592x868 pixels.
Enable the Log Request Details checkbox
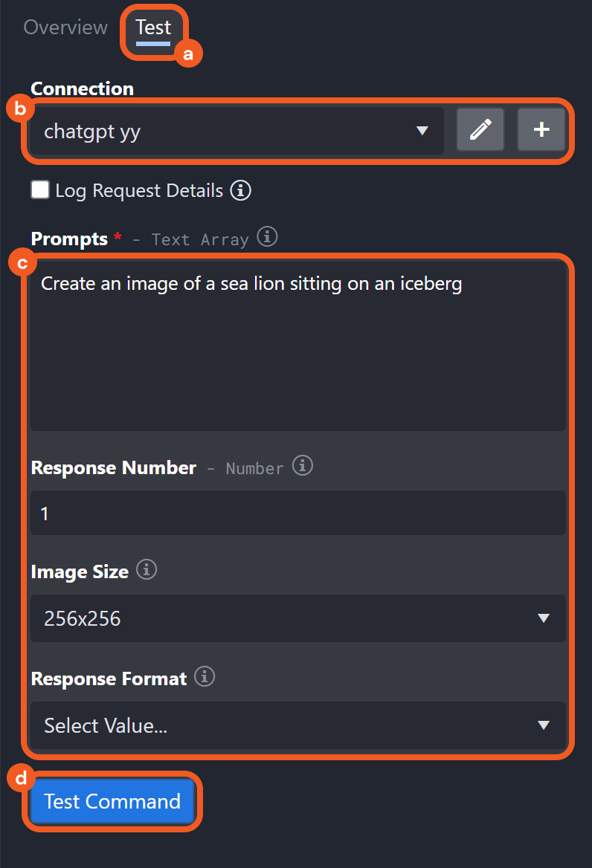40,190
